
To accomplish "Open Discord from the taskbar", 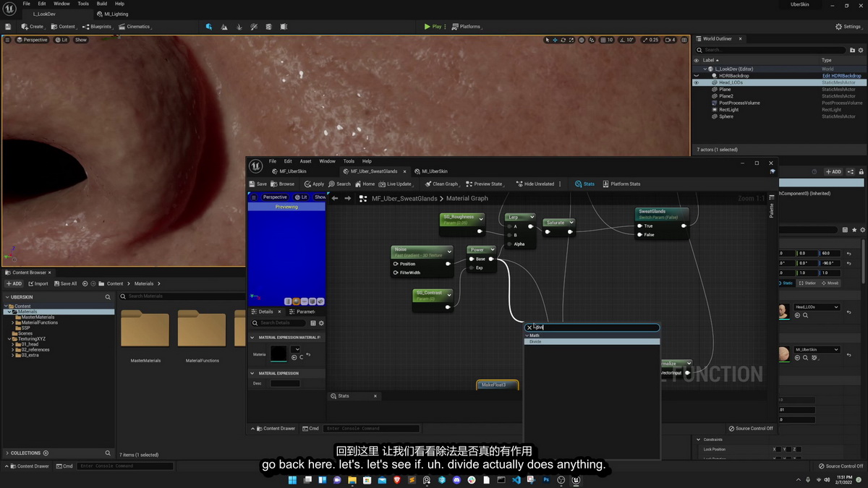I will [456, 480].
